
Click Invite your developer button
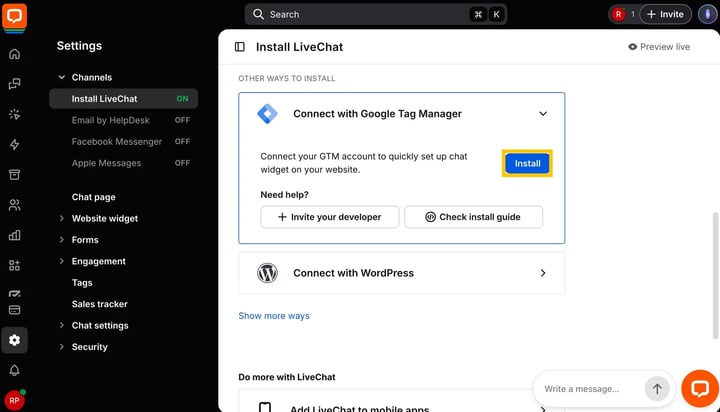pos(330,217)
